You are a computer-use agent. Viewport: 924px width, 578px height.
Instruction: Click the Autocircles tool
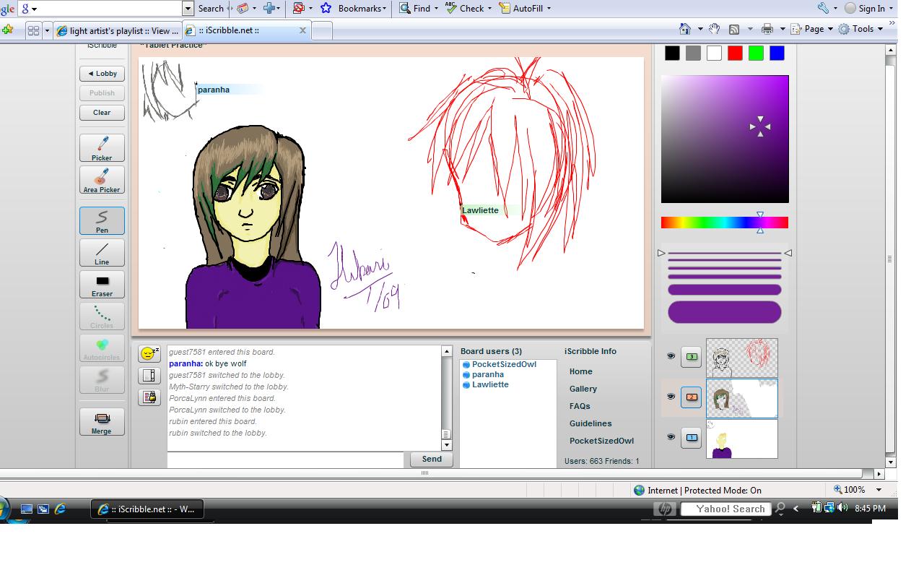pos(102,348)
